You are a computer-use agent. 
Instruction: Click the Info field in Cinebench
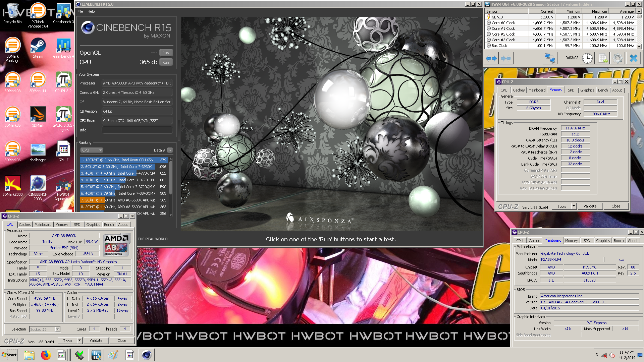(137, 130)
